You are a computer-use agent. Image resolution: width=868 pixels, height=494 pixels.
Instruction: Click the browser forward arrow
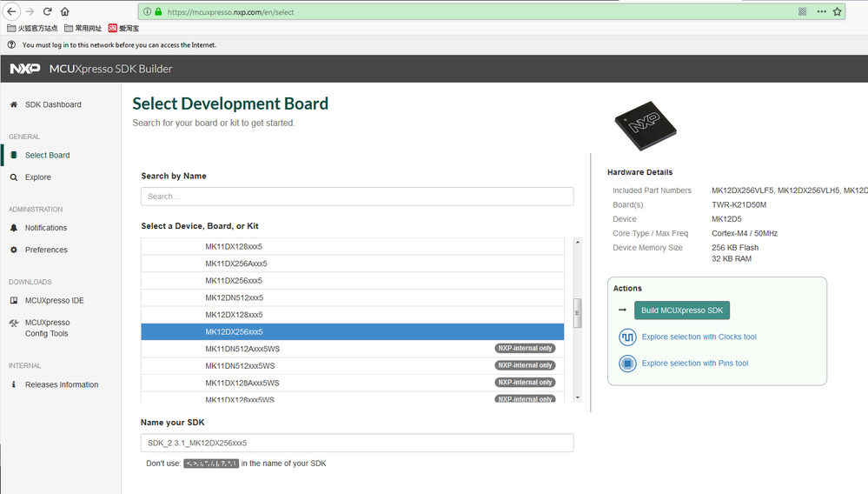coord(30,11)
